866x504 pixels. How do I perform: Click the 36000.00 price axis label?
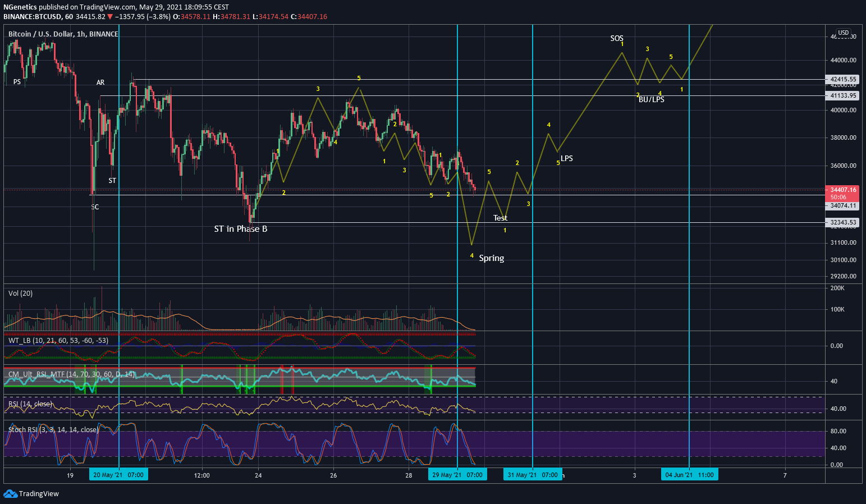click(844, 166)
